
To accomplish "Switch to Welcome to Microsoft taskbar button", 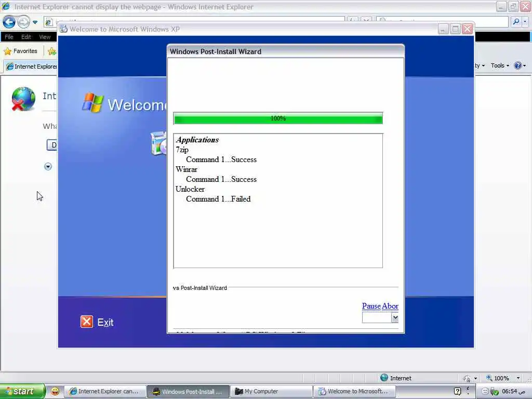I will [x=354, y=391].
